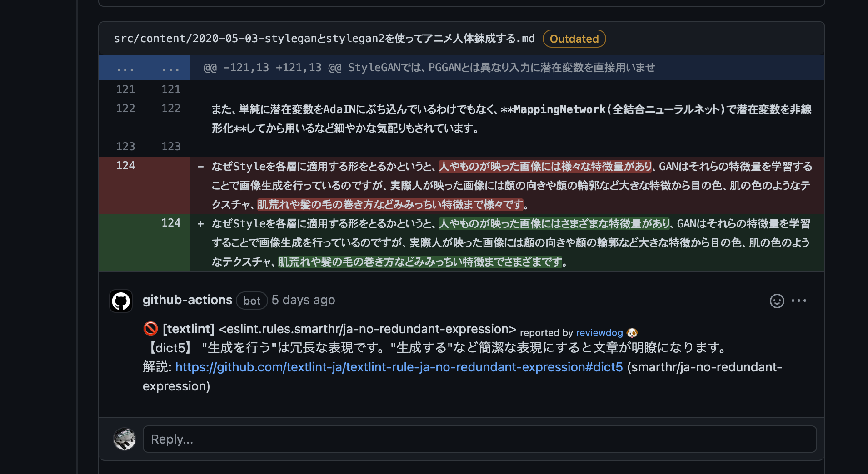Click the github-actions avatar icon

coord(121,301)
